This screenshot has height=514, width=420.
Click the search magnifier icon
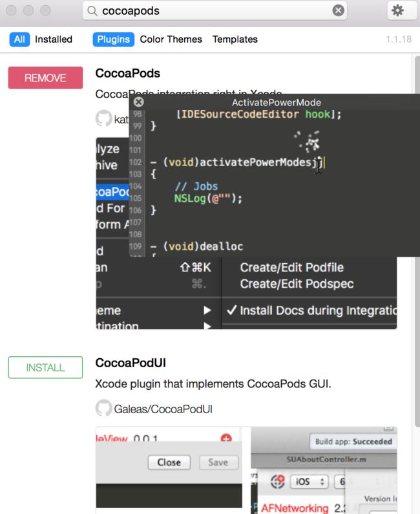click(x=92, y=11)
